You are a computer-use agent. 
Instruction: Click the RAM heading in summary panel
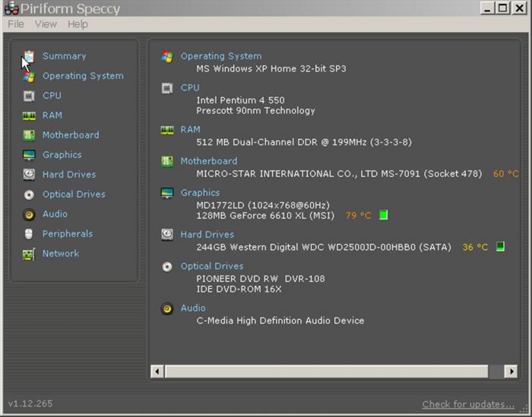click(x=190, y=130)
